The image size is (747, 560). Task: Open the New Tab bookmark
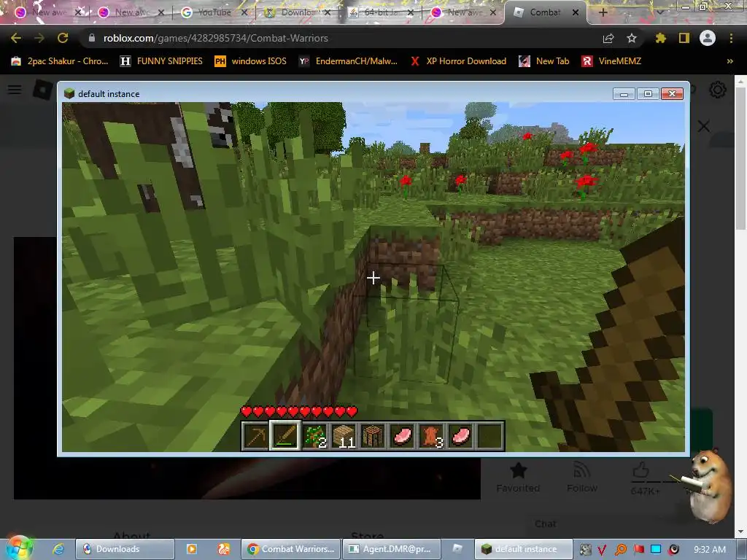click(544, 61)
